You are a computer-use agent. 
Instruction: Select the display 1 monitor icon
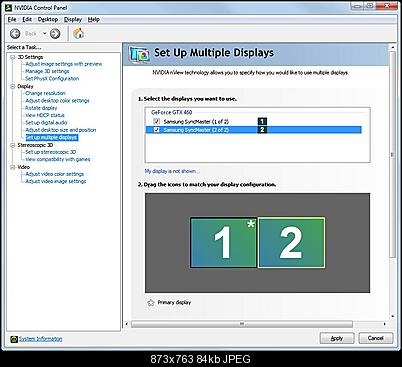pyautogui.click(x=223, y=242)
